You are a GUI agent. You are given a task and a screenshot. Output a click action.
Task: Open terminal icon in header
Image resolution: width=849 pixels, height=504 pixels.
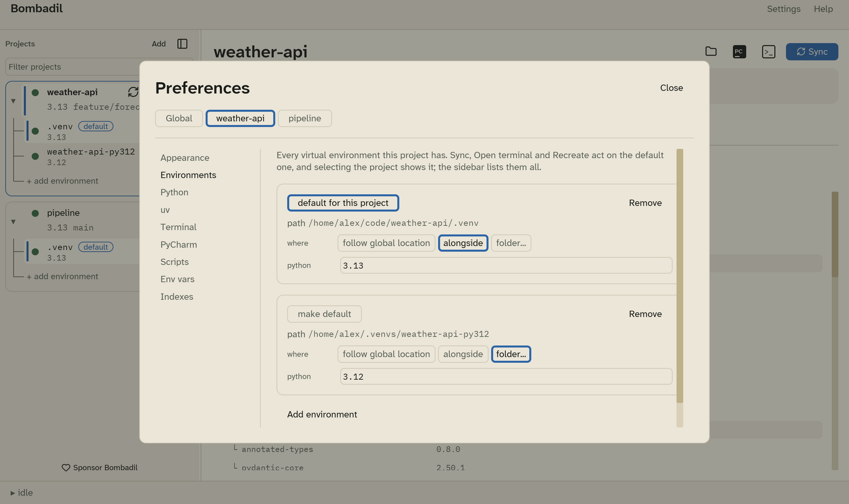(x=768, y=51)
